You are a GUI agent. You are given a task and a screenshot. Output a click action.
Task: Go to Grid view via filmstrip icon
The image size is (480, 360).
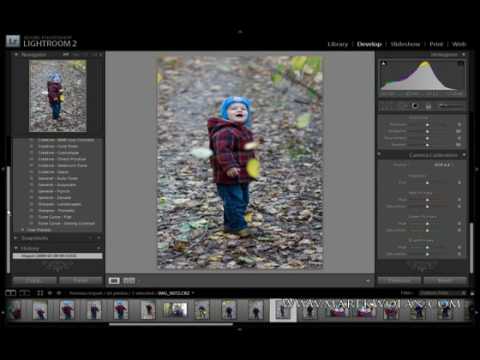(40, 293)
